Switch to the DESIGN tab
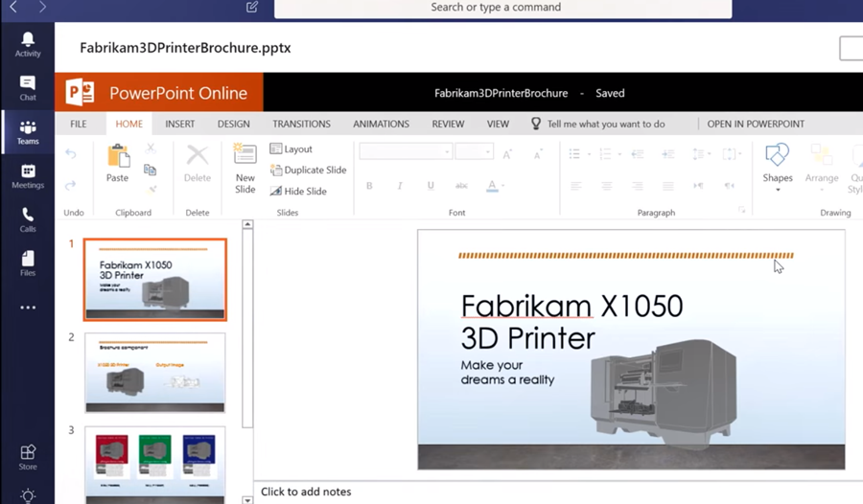 pos(233,124)
